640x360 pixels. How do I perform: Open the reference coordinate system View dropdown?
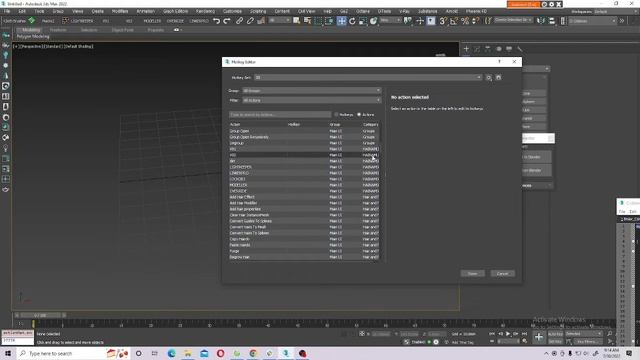tap(391, 20)
